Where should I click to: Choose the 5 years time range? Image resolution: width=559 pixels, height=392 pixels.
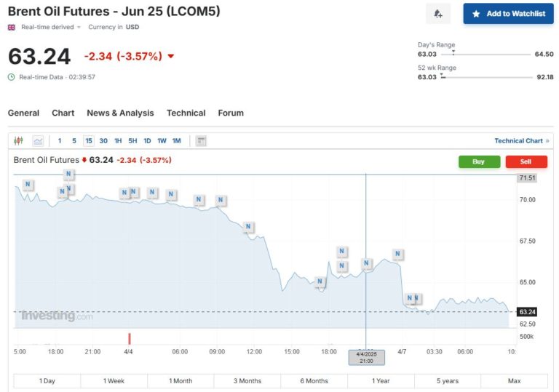[448, 381]
